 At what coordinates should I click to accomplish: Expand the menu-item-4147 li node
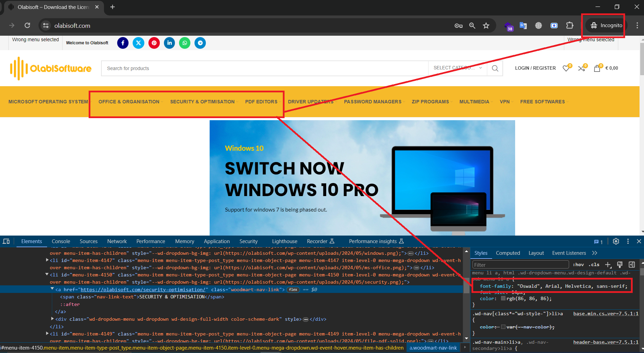coord(47,260)
